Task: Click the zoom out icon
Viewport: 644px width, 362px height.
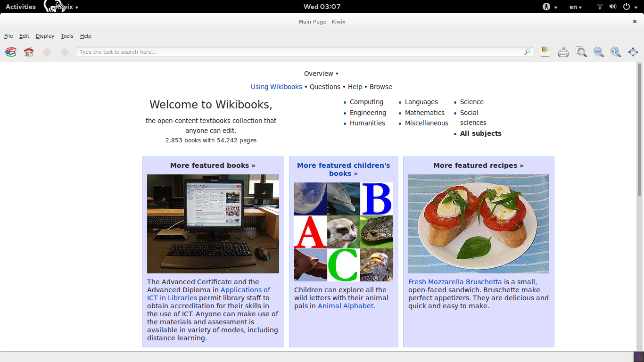Action: pyautogui.click(x=599, y=52)
